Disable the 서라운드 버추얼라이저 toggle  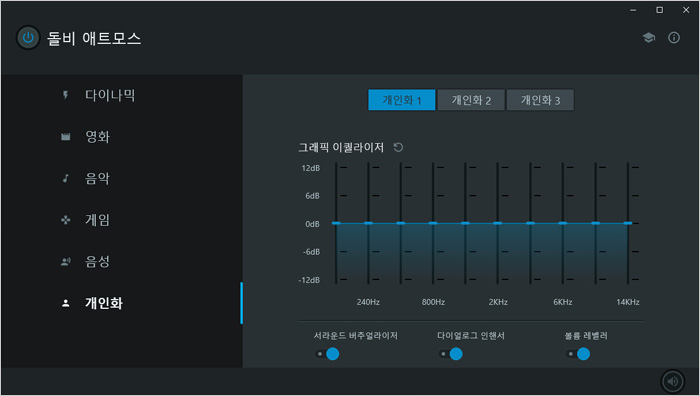click(327, 354)
